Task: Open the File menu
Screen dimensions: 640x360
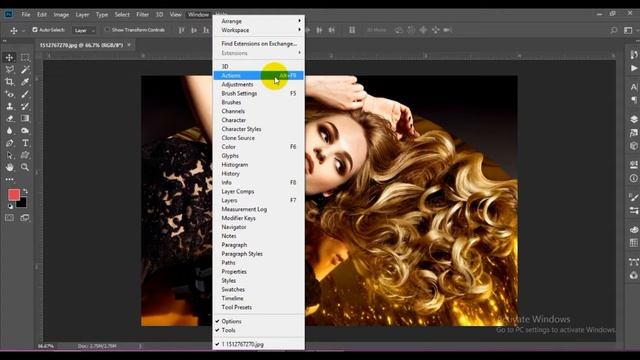Action: (26, 15)
